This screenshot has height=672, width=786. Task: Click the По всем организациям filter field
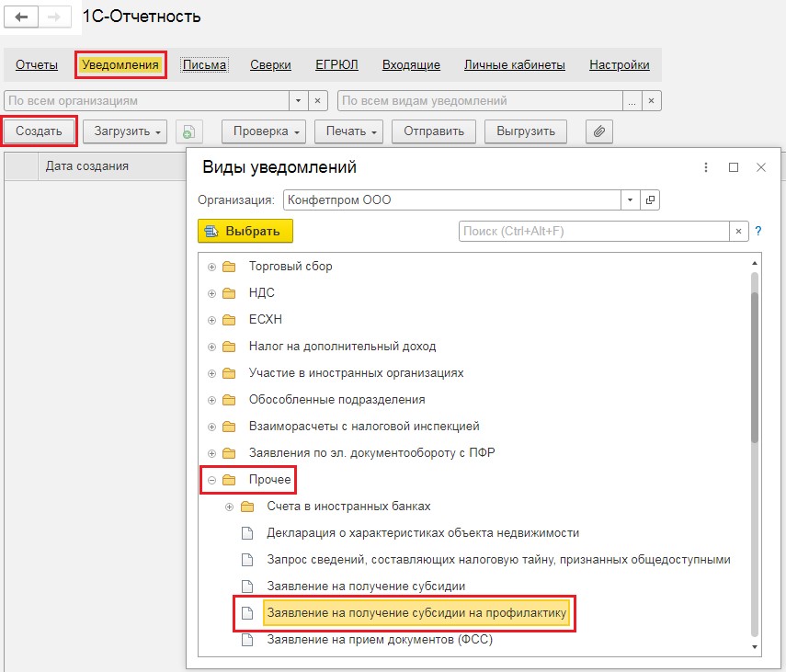click(146, 101)
